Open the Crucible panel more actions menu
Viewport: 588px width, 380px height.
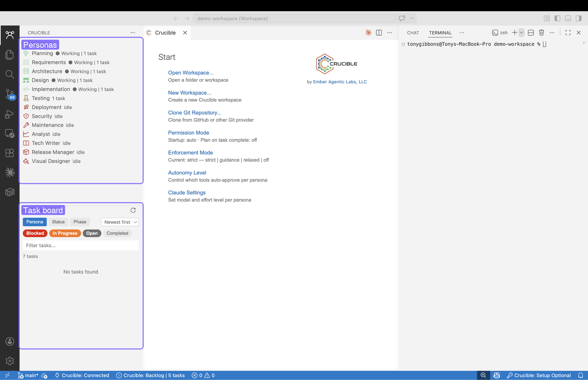pos(133,32)
